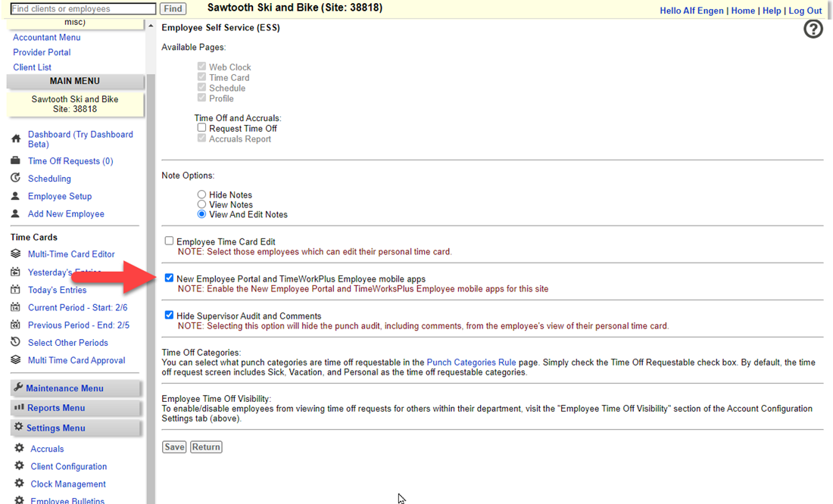Click the help question mark icon
Viewport: 833px width, 504px height.
point(813,30)
